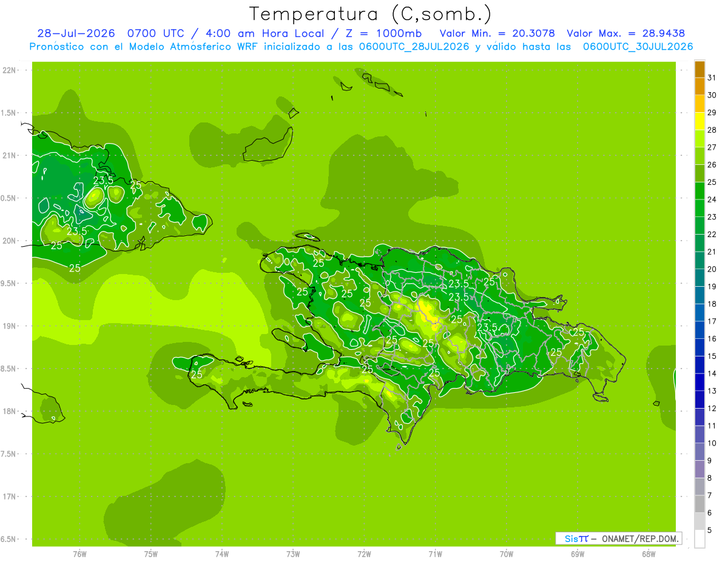Click "23.5" contour label near Cuba's 21N coast
Viewport: 728px width, 562px height.
point(103,180)
